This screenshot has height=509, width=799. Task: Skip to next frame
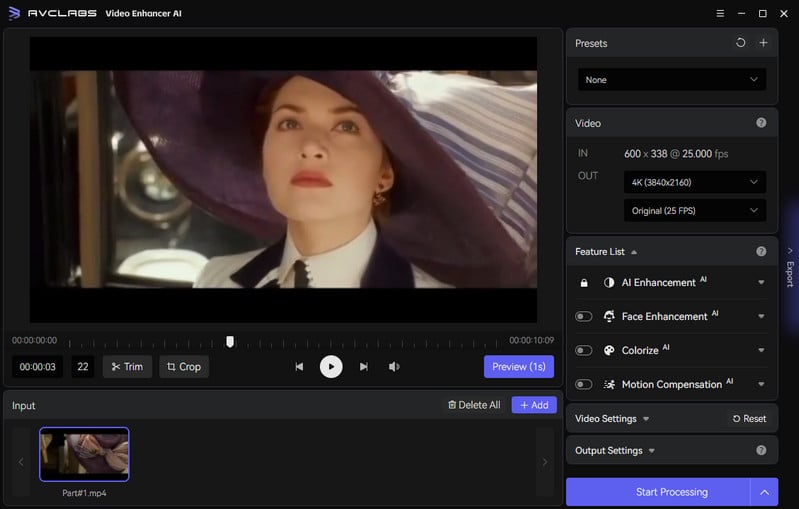363,367
